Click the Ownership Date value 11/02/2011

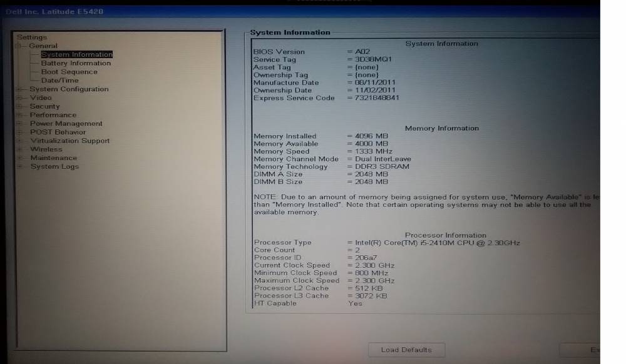tap(375, 90)
